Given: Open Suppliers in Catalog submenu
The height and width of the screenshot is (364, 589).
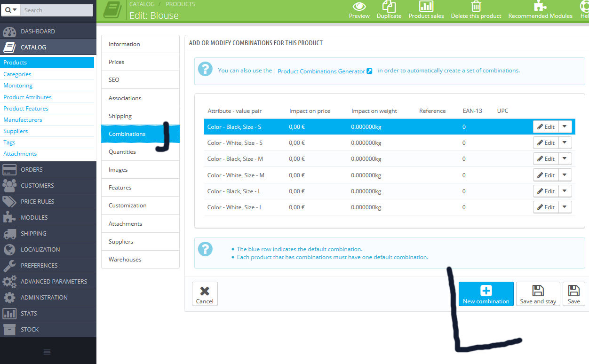Looking at the screenshot, I should [16, 131].
